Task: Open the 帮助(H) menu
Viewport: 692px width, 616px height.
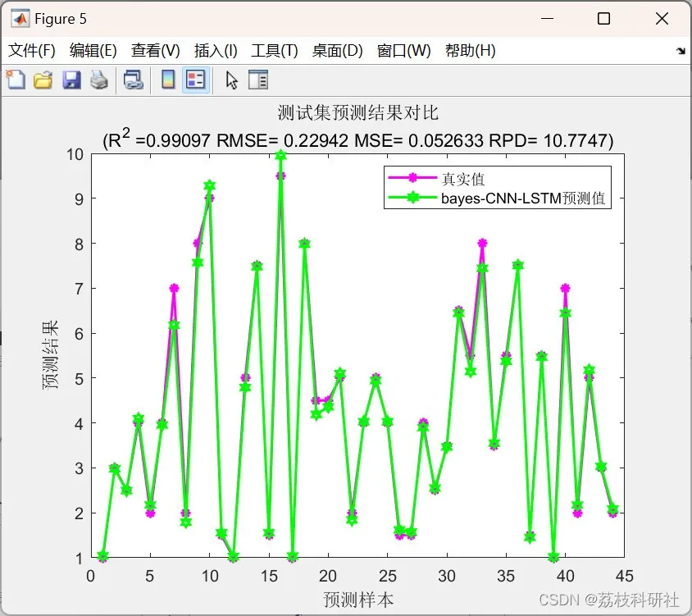Action: (x=471, y=50)
